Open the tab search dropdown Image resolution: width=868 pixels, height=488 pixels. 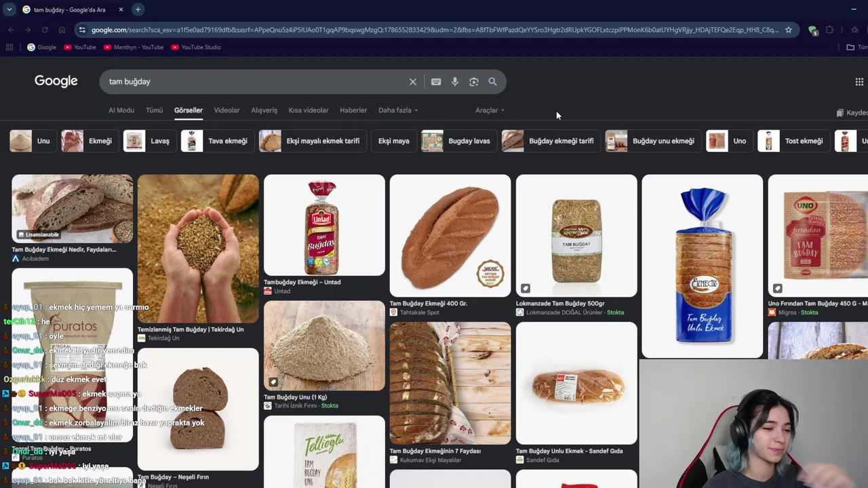tap(9, 9)
